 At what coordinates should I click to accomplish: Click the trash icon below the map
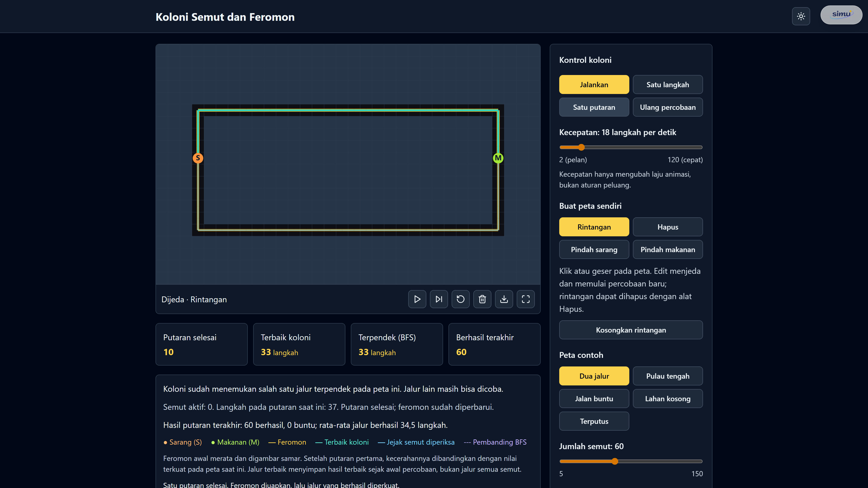coord(482,299)
